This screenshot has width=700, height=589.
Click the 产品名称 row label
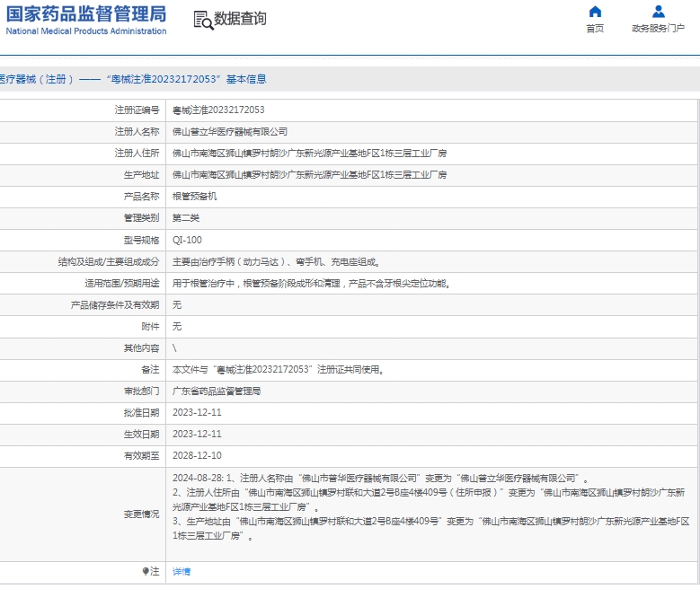point(141,197)
